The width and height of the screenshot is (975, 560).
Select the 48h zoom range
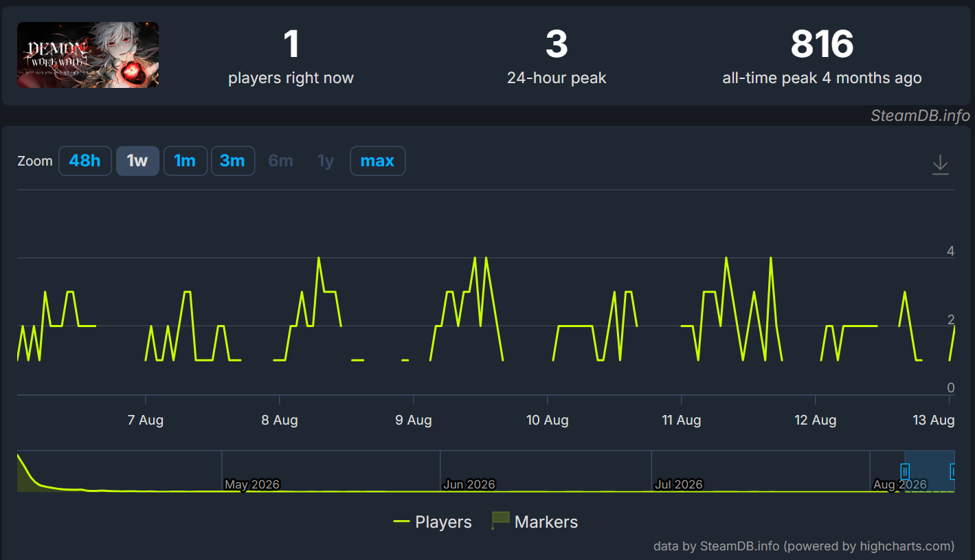coord(85,161)
